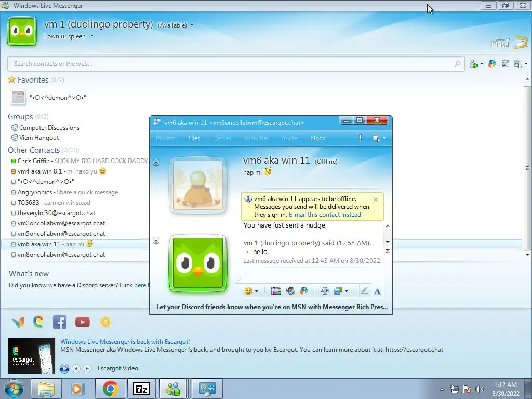Open Windows Explorer from the taskbar
This screenshot has width=532, height=399.
pyautogui.click(x=46, y=389)
